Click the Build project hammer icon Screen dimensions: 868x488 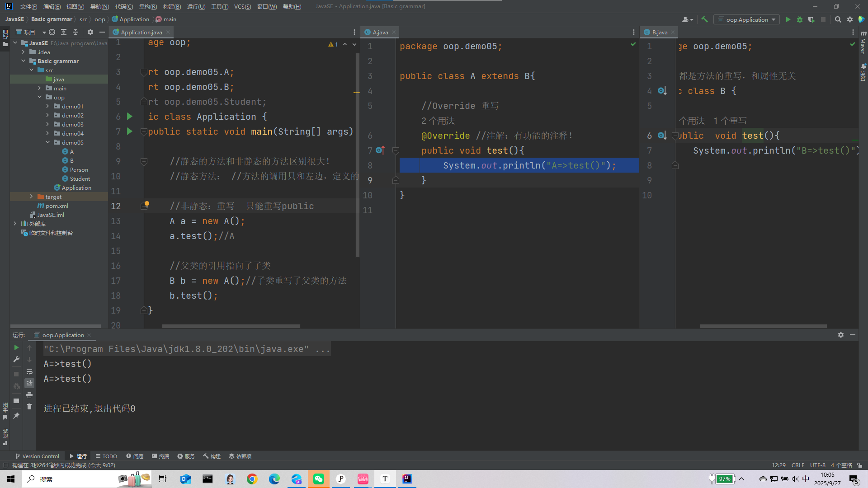tap(704, 19)
